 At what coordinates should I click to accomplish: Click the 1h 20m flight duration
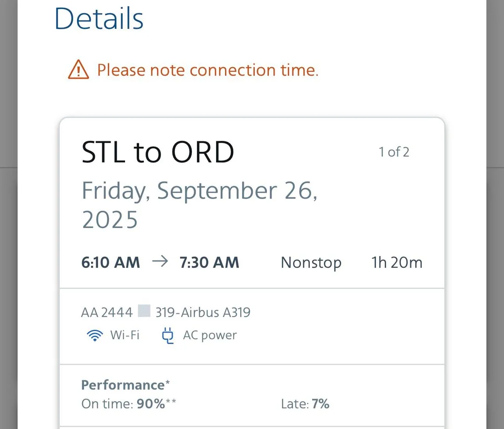[x=397, y=263]
